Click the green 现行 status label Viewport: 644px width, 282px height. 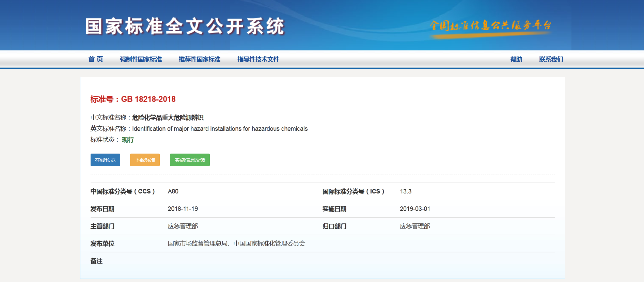[x=128, y=140]
